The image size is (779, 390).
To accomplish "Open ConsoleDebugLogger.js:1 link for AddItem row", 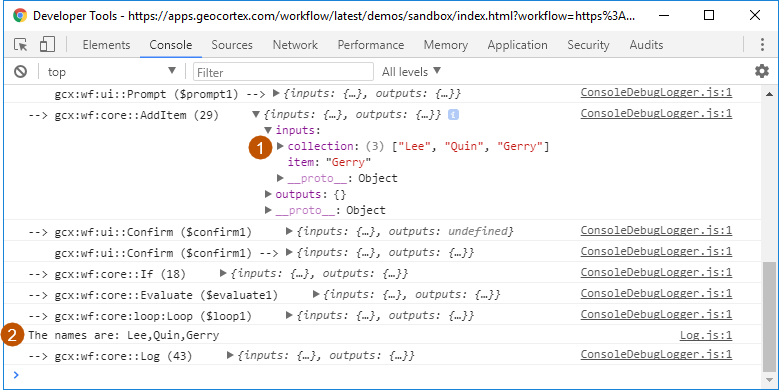I will click(x=656, y=113).
